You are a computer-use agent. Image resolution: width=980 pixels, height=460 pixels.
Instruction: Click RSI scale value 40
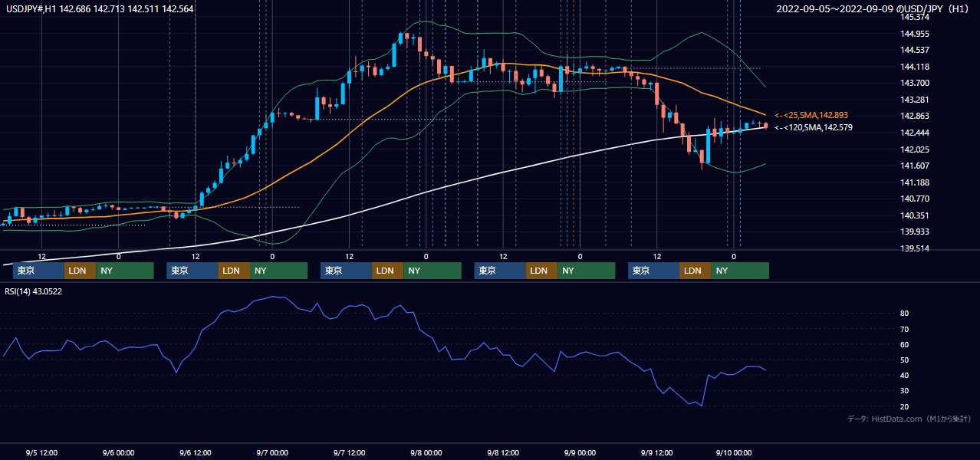click(905, 375)
